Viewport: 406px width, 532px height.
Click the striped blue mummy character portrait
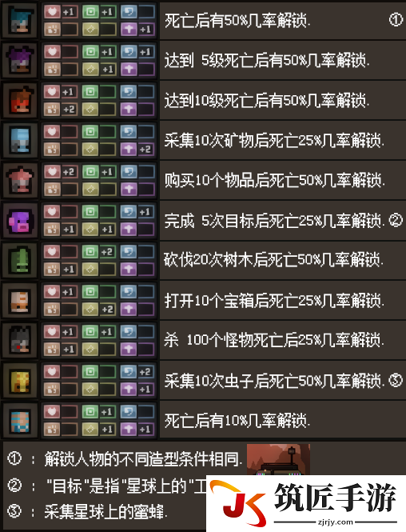pos(20,421)
